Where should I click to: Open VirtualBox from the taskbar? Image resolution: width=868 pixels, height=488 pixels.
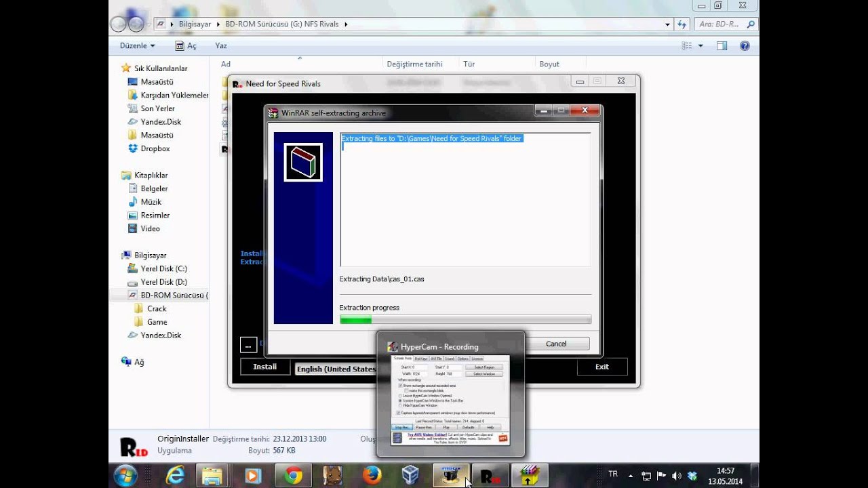click(x=410, y=476)
